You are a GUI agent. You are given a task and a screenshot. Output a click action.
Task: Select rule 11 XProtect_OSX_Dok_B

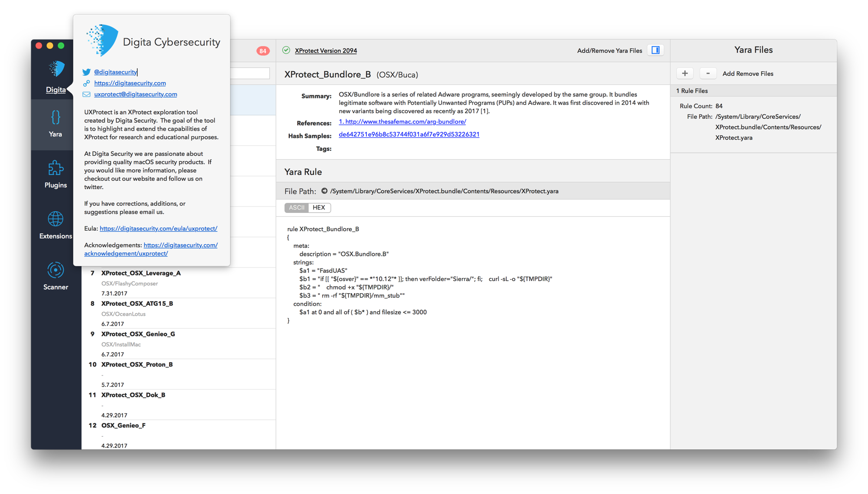coord(178,404)
